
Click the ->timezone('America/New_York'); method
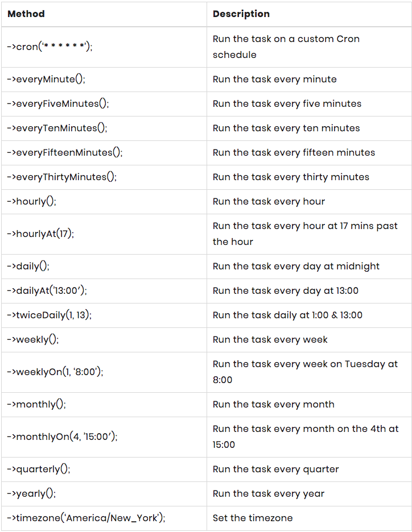(86, 518)
